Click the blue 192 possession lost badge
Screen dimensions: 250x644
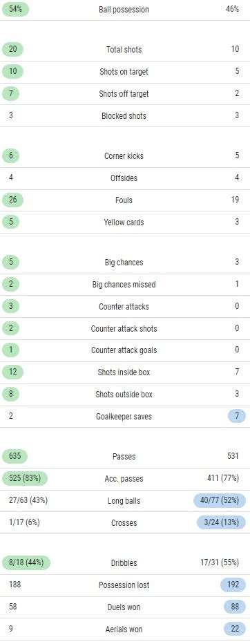(233, 585)
